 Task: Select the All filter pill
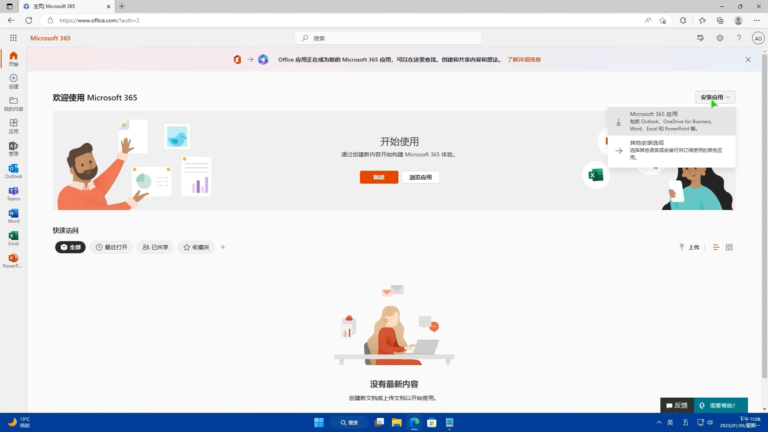(x=70, y=247)
